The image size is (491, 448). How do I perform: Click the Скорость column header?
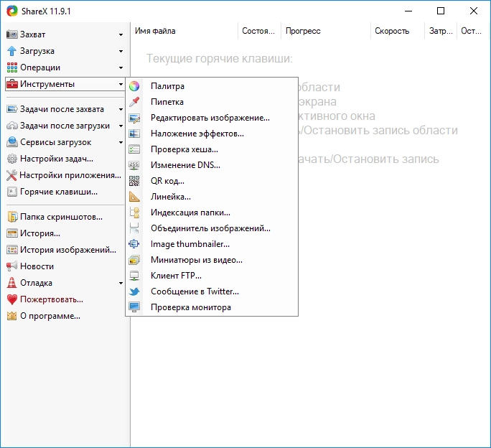tap(398, 31)
